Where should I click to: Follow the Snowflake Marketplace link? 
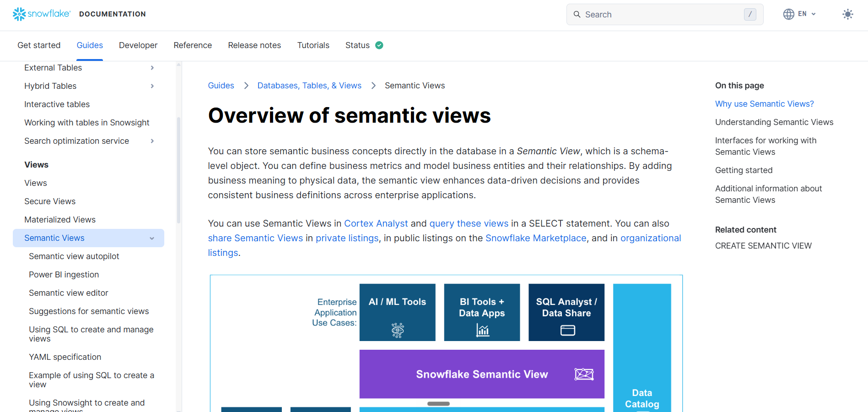tap(536, 238)
